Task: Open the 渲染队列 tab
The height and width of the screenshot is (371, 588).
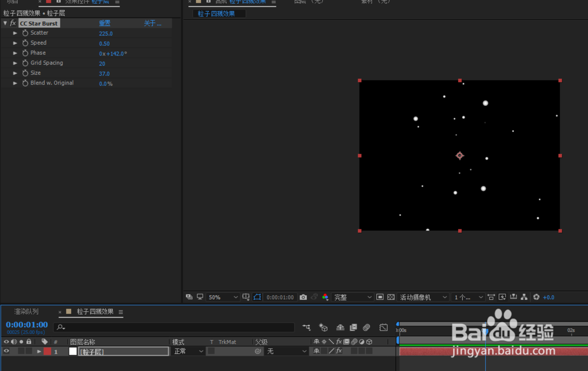Action: click(x=26, y=312)
